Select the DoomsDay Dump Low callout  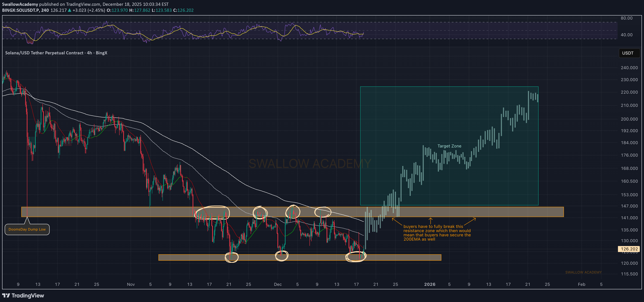[27, 229]
